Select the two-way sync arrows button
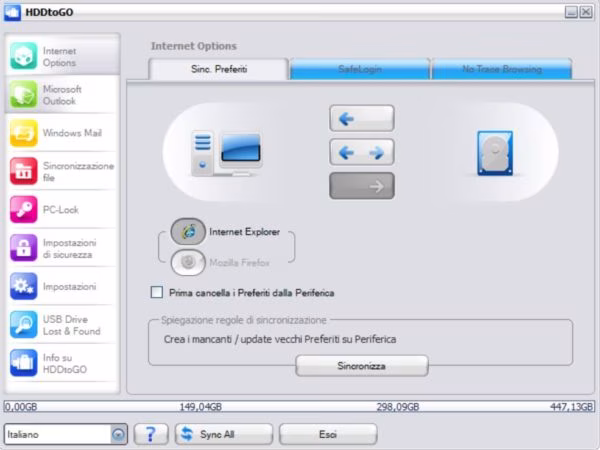This screenshot has width=600, height=450. (362, 152)
